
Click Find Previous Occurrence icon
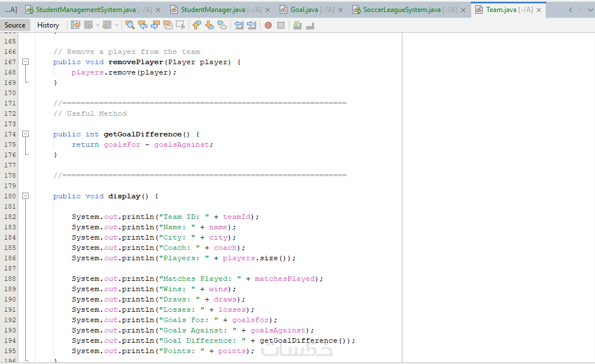[x=143, y=25]
